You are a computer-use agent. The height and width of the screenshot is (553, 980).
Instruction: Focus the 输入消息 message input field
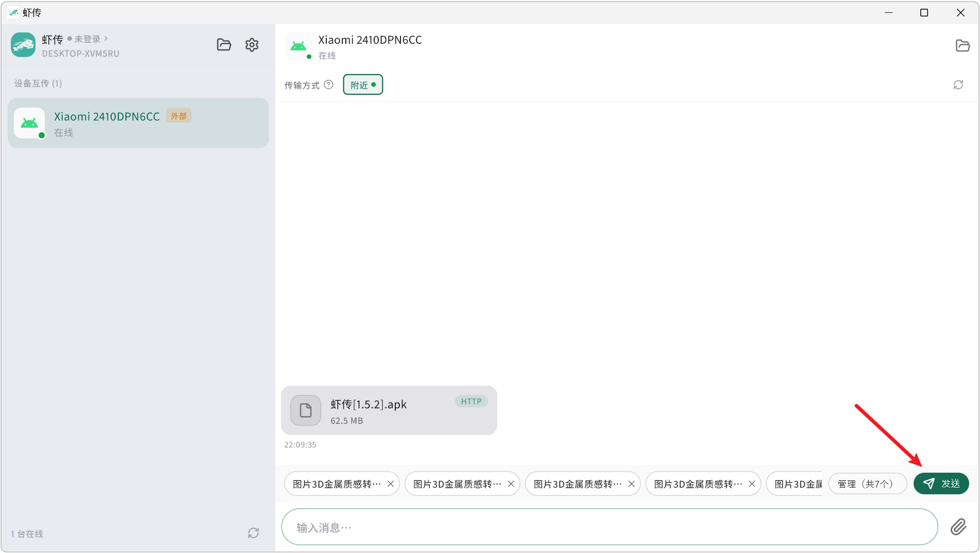pyautogui.click(x=609, y=527)
